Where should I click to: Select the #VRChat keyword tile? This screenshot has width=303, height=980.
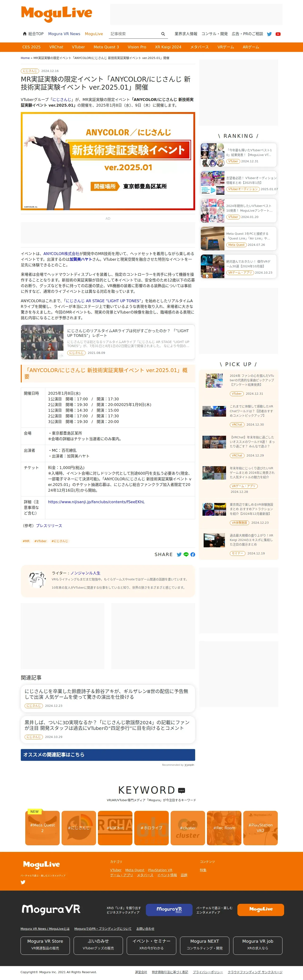point(115,828)
